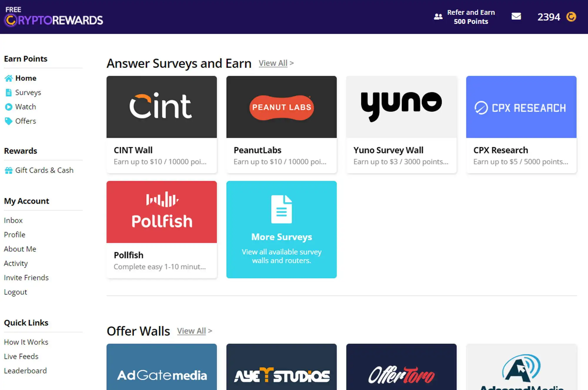Go to Home in sidebar
The width and height of the screenshot is (588, 390).
tap(26, 78)
